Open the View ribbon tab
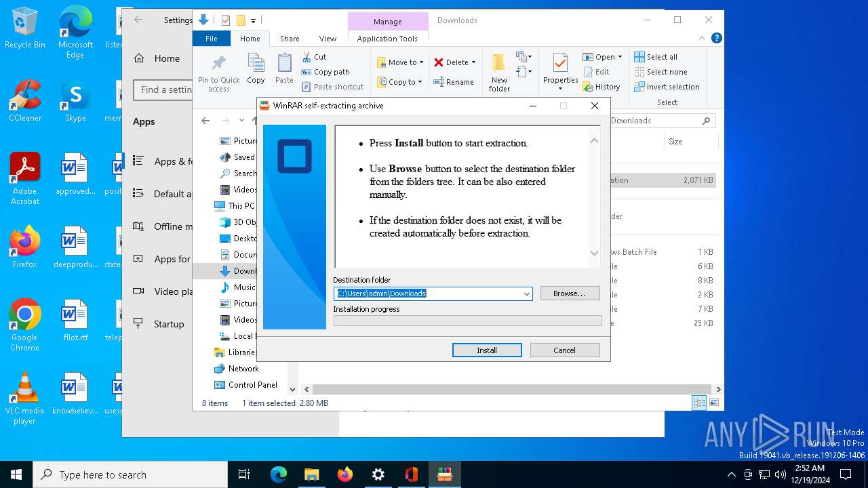The width and height of the screenshot is (868, 488). click(328, 39)
